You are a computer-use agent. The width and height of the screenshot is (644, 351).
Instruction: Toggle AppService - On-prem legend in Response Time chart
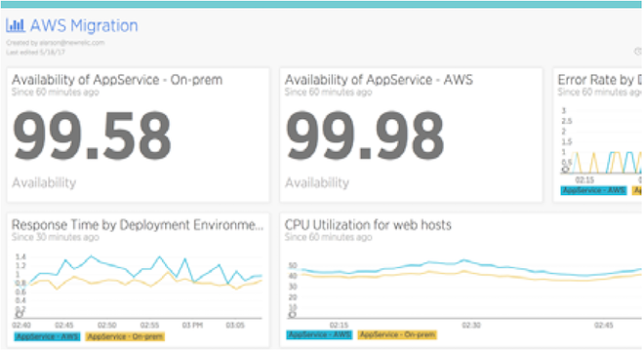125,336
